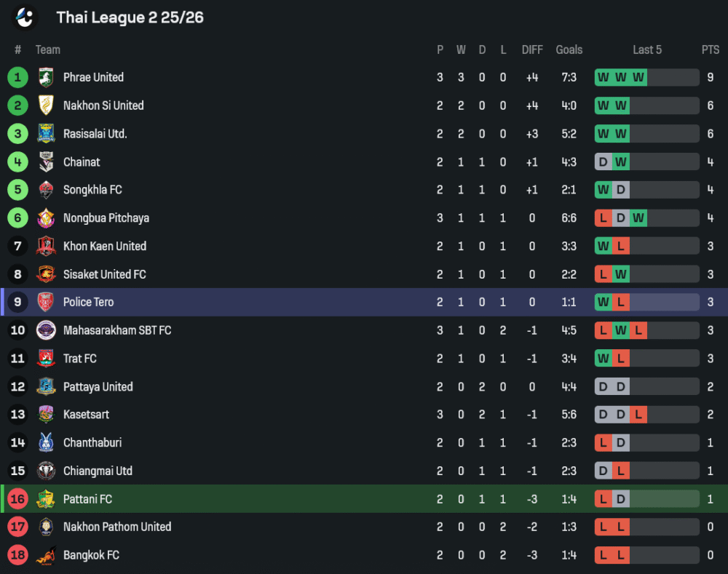Click the Chanthaburi rabbit crest icon
The image size is (728, 574).
(x=46, y=442)
